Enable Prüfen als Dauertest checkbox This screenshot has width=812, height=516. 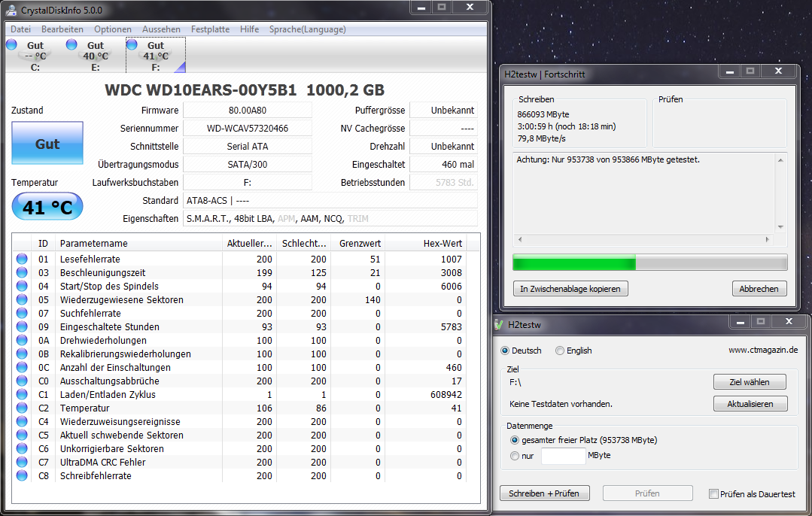tap(713, 493)
